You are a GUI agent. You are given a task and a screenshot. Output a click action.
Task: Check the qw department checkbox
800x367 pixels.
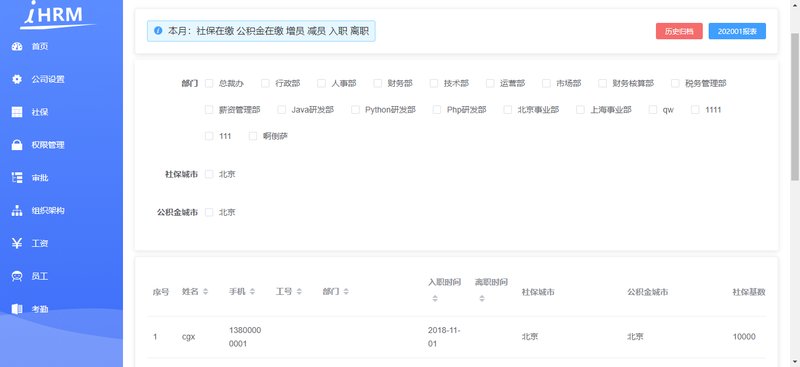tap(653, 110)
